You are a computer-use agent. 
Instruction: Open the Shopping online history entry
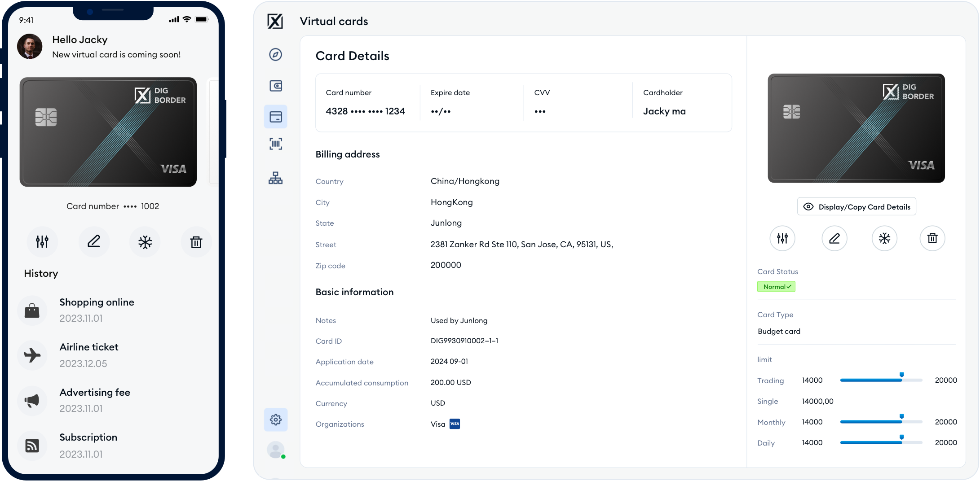coord(97,310)
